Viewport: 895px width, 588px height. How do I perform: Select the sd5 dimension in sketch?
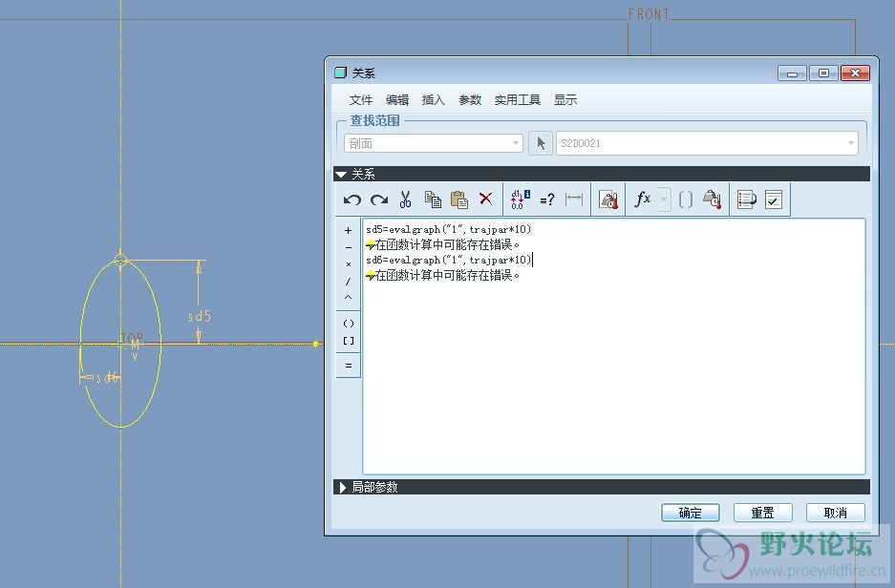[x=200, y=316]
